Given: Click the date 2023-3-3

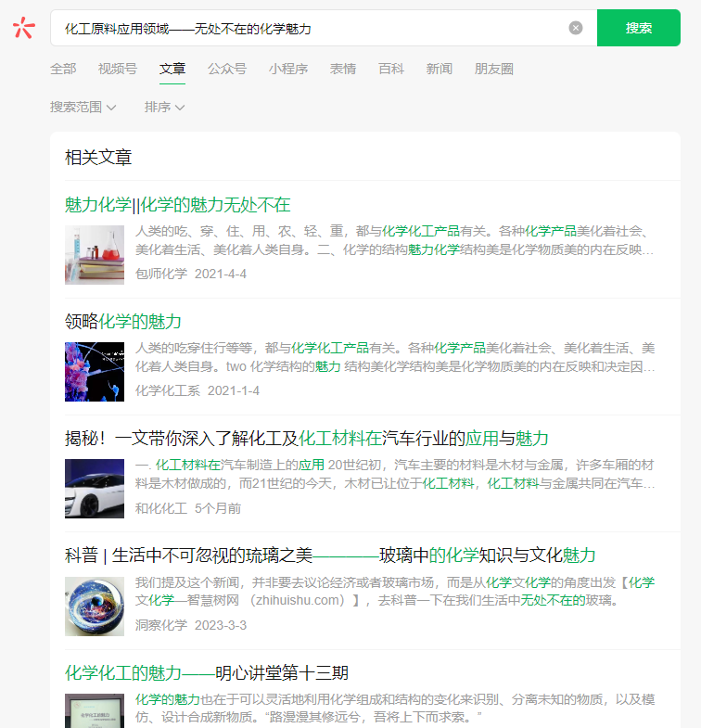Looking at the screenshot, I should click(x=221, y=625).
